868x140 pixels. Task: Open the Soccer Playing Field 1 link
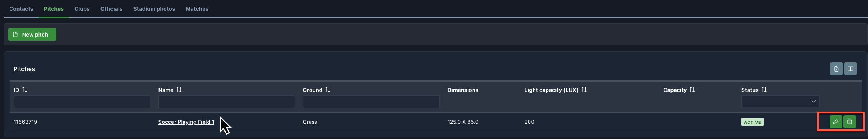tap(186, 122)
